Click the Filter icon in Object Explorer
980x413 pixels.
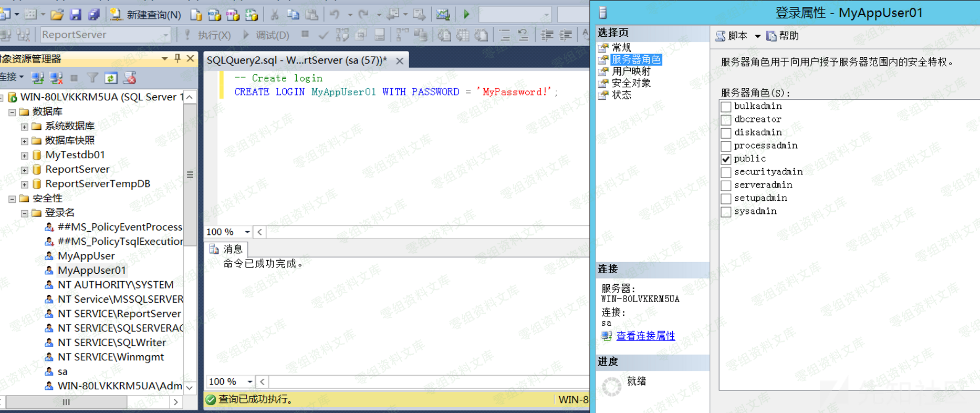[92, 78]
